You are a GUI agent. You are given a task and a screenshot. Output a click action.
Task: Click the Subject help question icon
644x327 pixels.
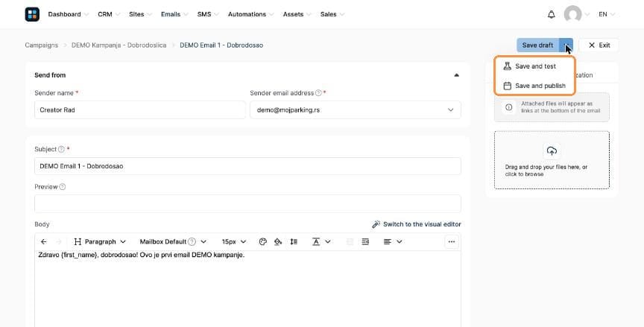pyautogui.click(x=61, y=149)
